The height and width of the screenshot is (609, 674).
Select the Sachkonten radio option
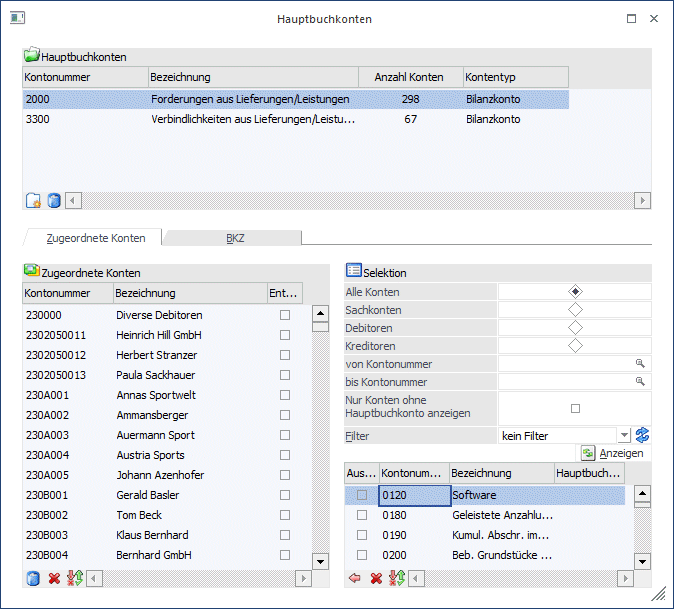pyautogui.click(x=575, y=310)
